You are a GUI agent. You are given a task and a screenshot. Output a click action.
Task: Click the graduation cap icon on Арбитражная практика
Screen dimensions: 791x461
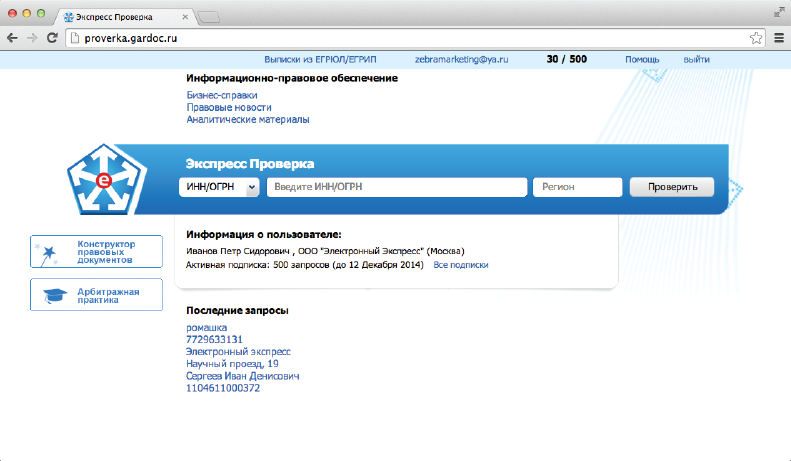pos(54,296)
